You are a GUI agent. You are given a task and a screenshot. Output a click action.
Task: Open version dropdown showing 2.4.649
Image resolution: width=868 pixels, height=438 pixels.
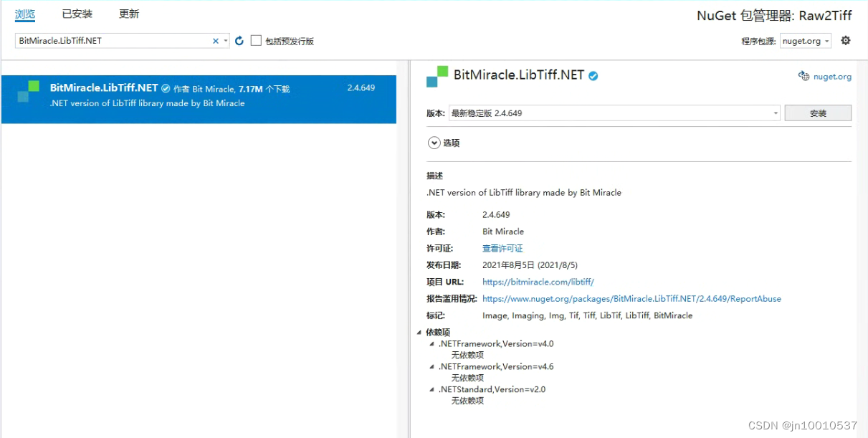614,113
